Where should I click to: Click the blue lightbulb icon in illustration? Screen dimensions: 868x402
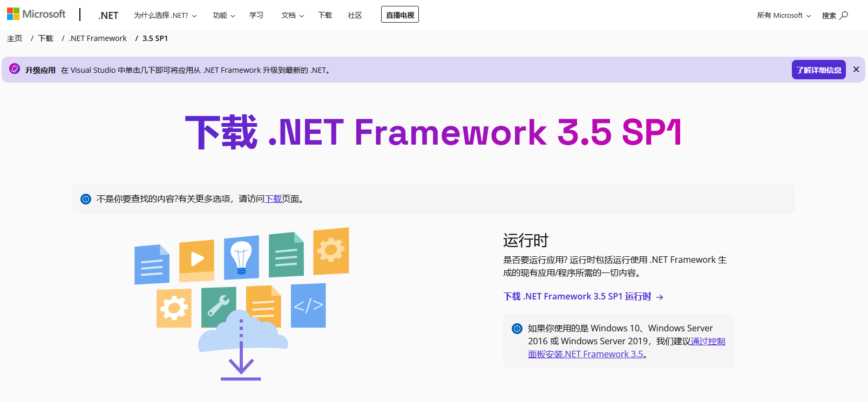(x=241, y=257)
